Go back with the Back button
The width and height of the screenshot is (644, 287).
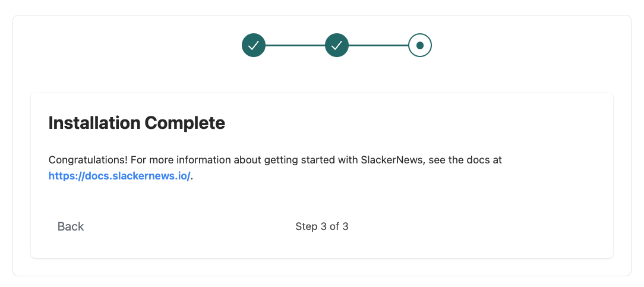pos(71,226)
